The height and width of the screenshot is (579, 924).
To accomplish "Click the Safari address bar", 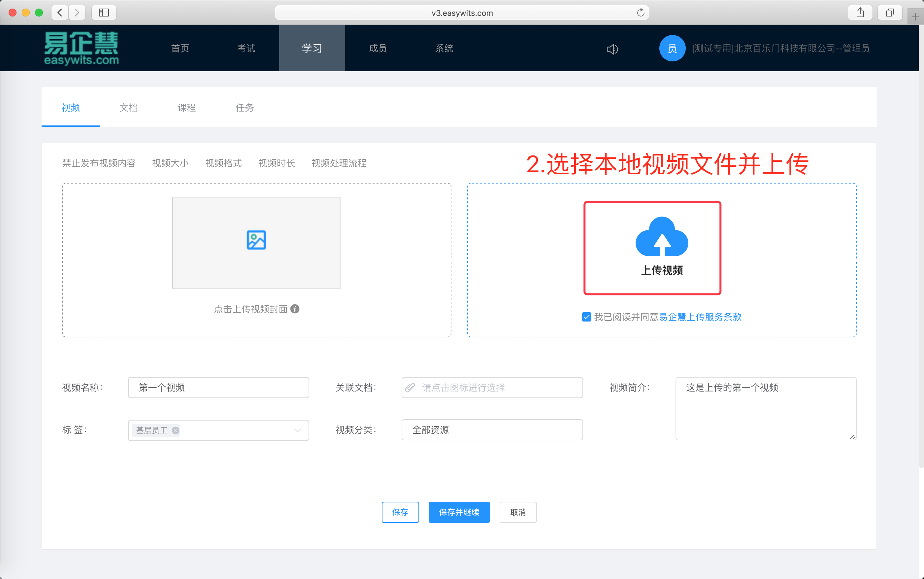I will click(x=462, y=13).
